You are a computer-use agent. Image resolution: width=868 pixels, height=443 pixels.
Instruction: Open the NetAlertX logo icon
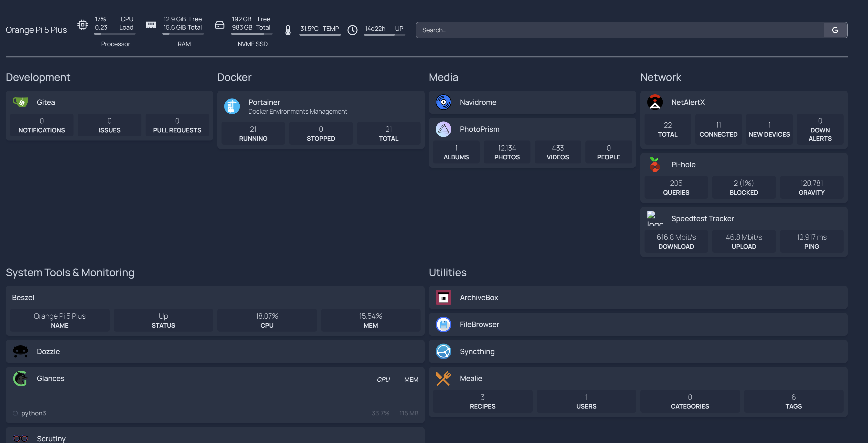(x=655, y=102)
